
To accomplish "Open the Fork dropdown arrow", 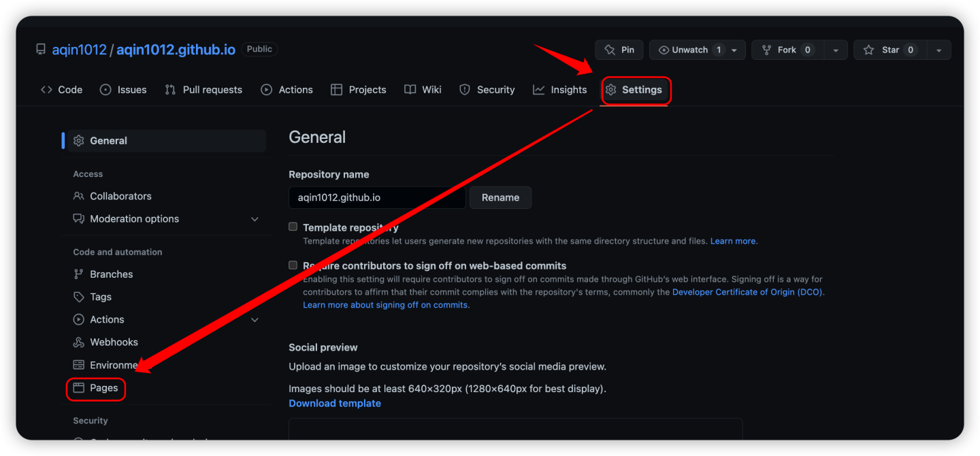I will click(x=836, y=50).
